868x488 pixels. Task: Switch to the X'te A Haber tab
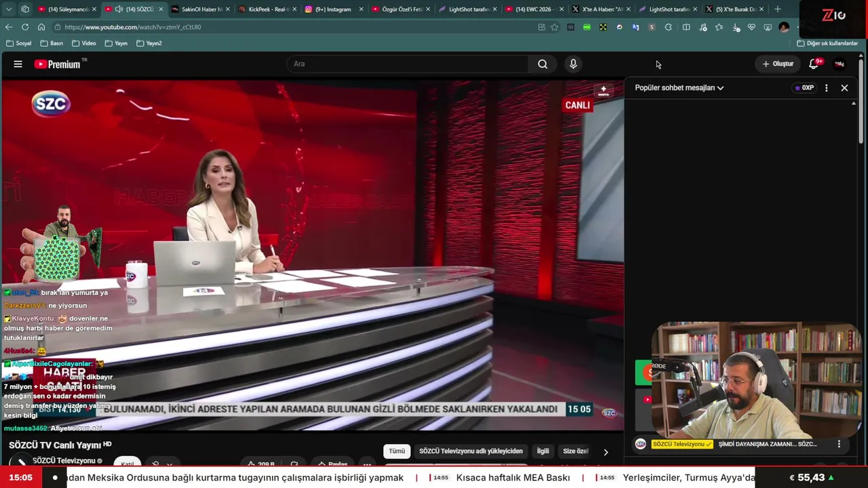(x=599, y=9)
